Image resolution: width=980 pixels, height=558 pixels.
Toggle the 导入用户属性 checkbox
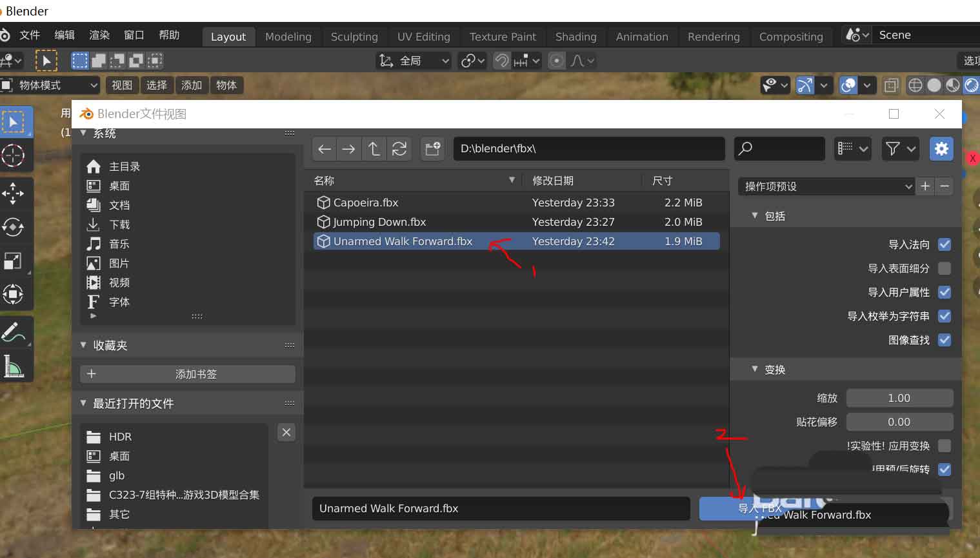pyautogui.click(x=945, y=292)
